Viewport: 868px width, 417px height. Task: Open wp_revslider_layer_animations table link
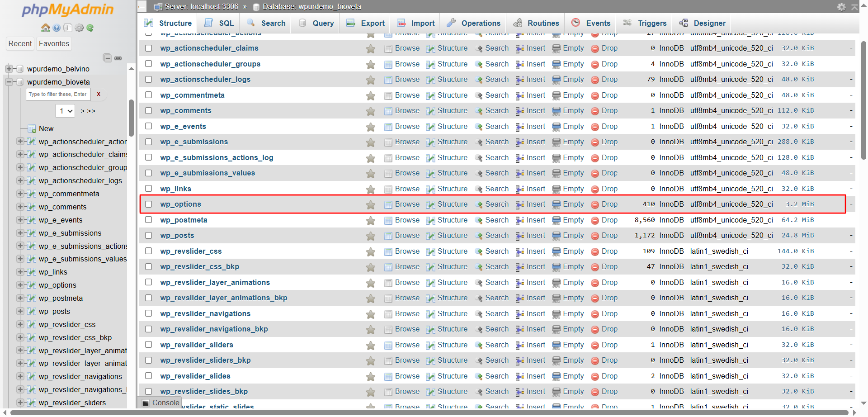click(215, 283)
